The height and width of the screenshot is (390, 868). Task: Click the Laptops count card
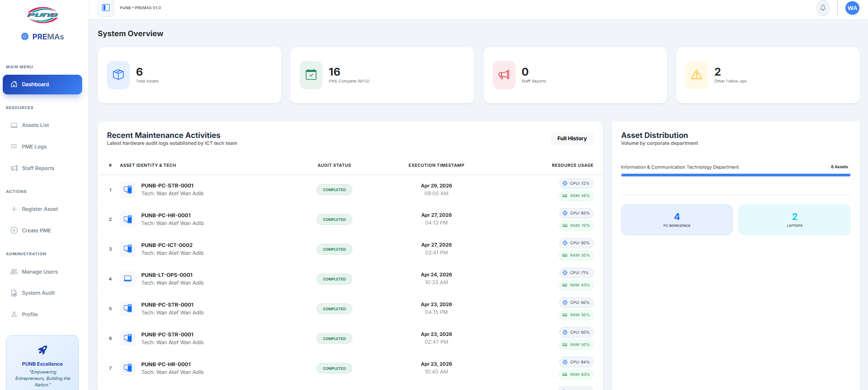click(795, 220)
